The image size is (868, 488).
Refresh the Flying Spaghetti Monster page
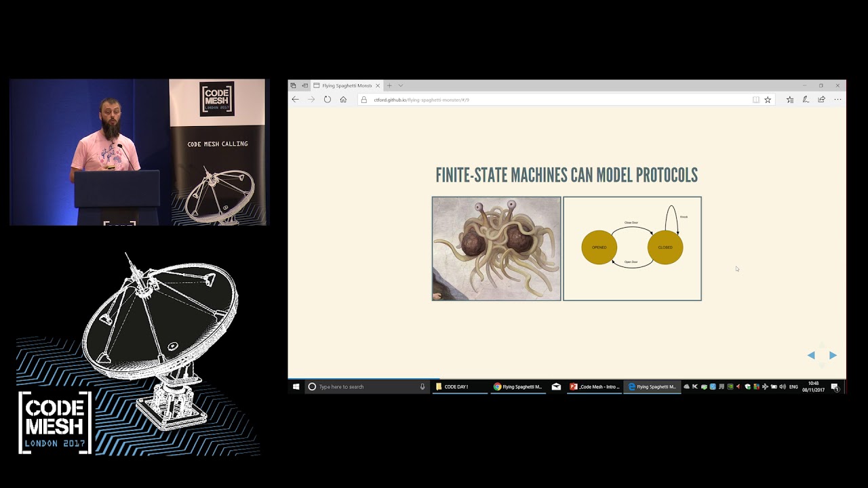tap(328, 100)
